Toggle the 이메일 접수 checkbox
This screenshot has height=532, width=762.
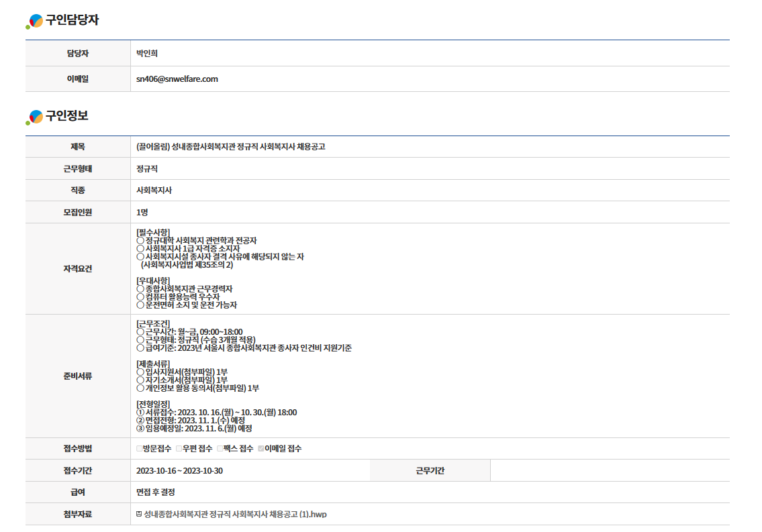(261, 449)
